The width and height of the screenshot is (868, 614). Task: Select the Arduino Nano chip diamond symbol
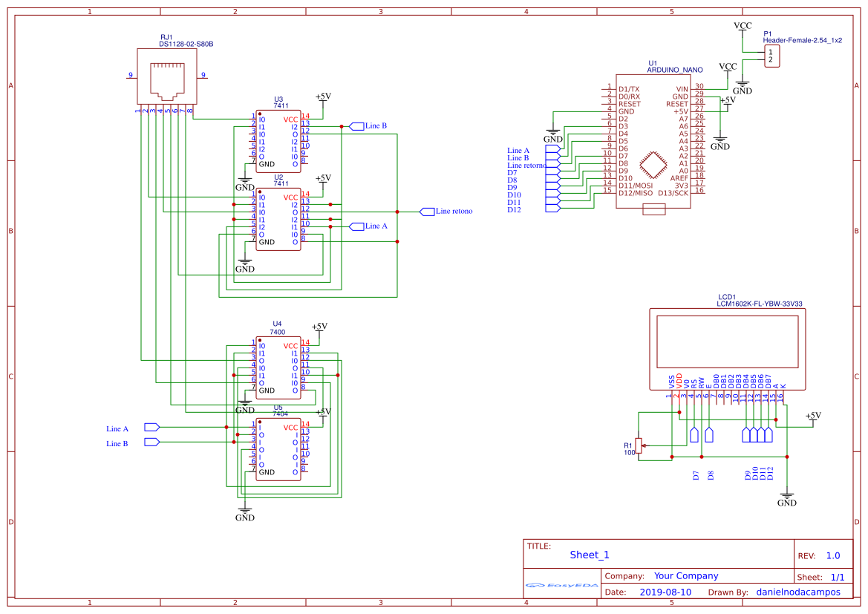click(653, 166)
